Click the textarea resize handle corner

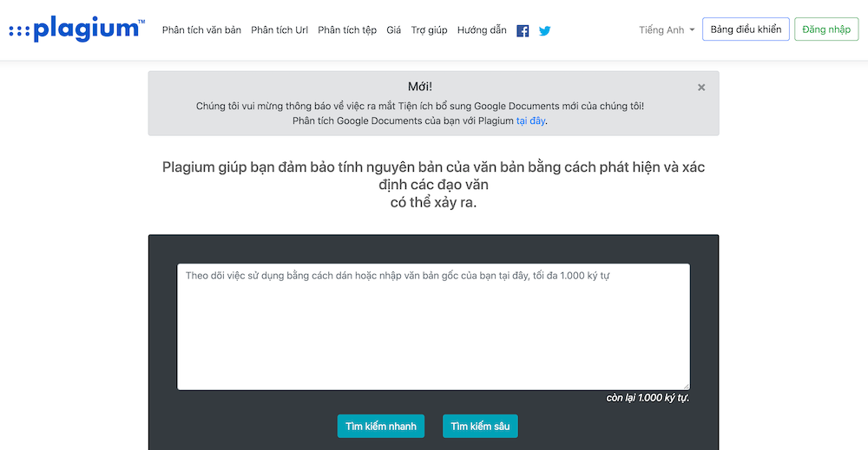[x=686, y=386]
